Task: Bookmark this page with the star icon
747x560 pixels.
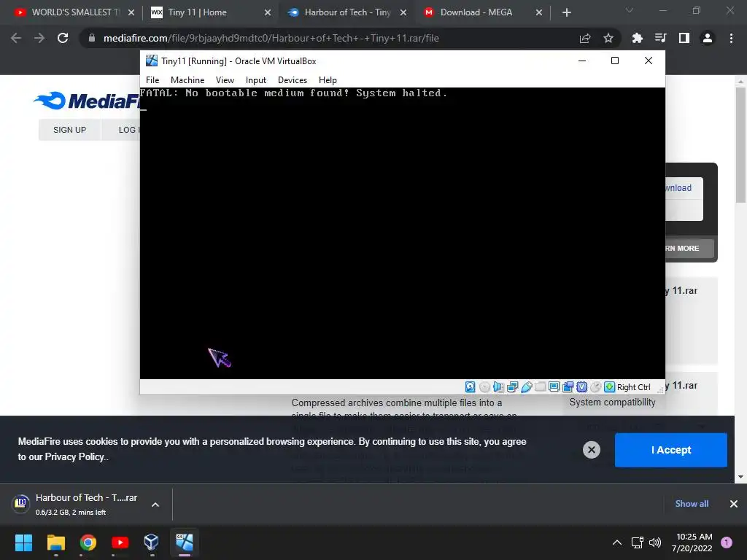Action: click(608, 38)
